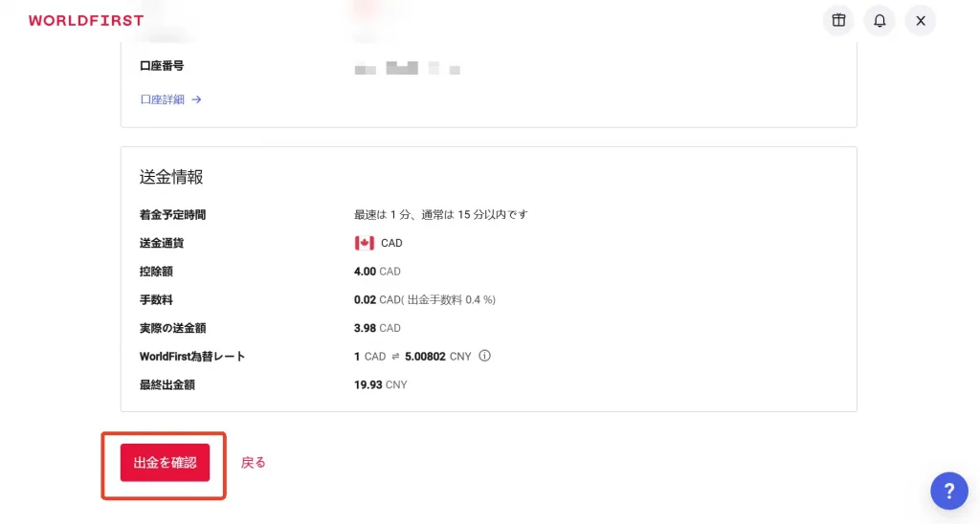Click the arrow next to 口座詳細
The image size is (980, 524).
pyautogui.click(x=196, y=99)
